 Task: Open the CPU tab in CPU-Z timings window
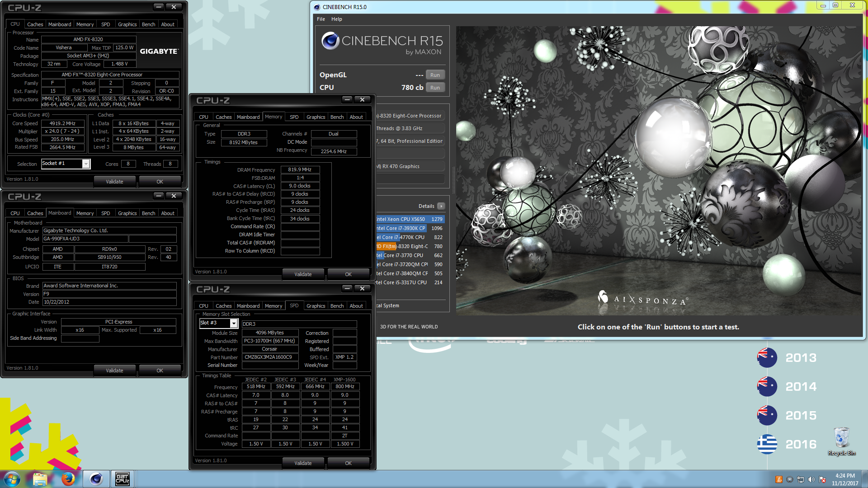pyautogui.click(x=203, y=117)
